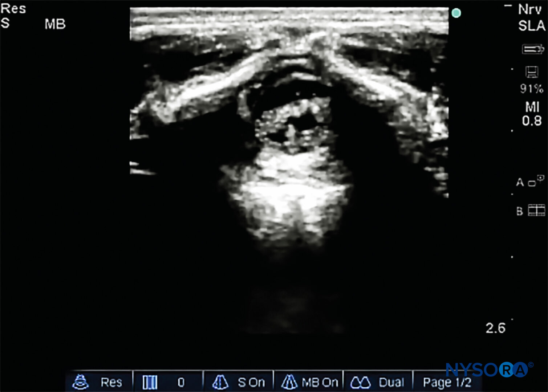
Task: Select the Res optimization softkey in bottom bar
Action: pos(99,382)
